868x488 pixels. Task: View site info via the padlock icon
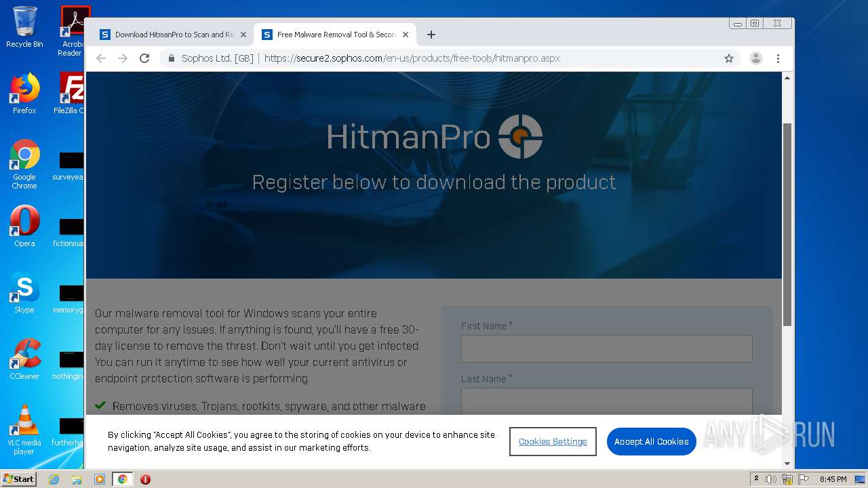(172, 58)
